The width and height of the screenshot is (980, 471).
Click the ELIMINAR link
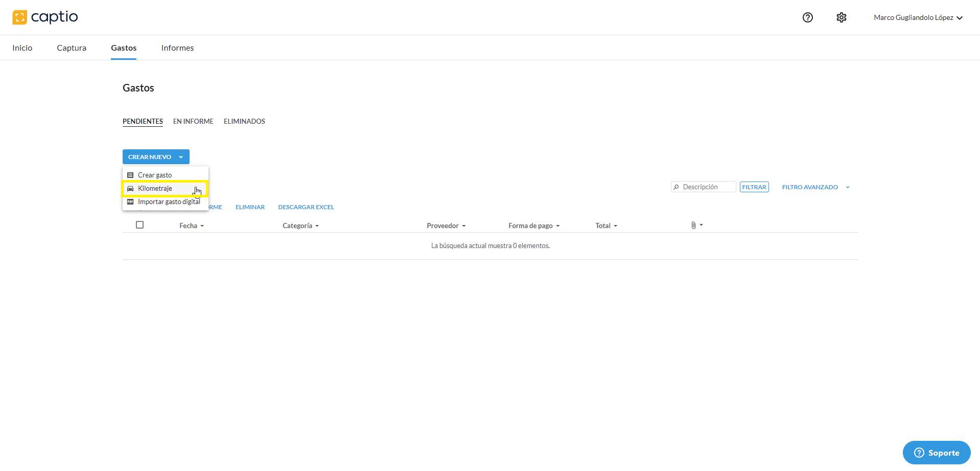coord(250,207)
